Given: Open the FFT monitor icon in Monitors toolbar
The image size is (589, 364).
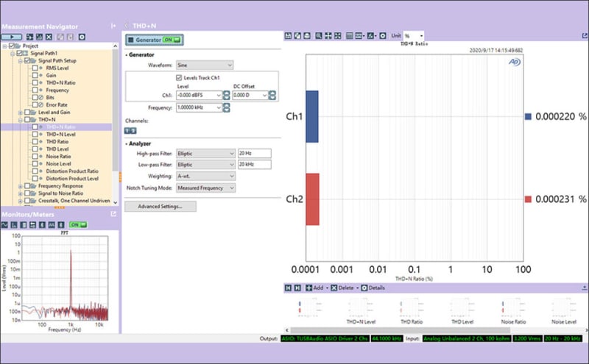Looking at the screenshot, I should 14,225.
